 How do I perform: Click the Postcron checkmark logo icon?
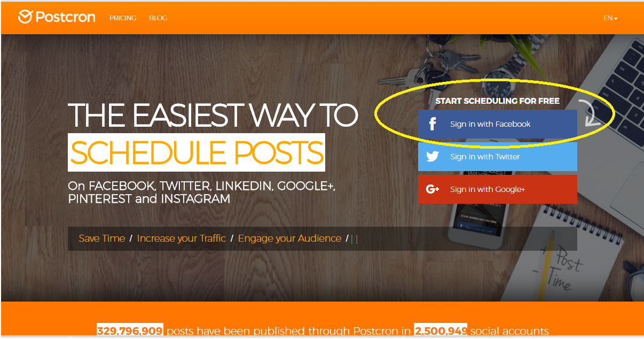26,17
